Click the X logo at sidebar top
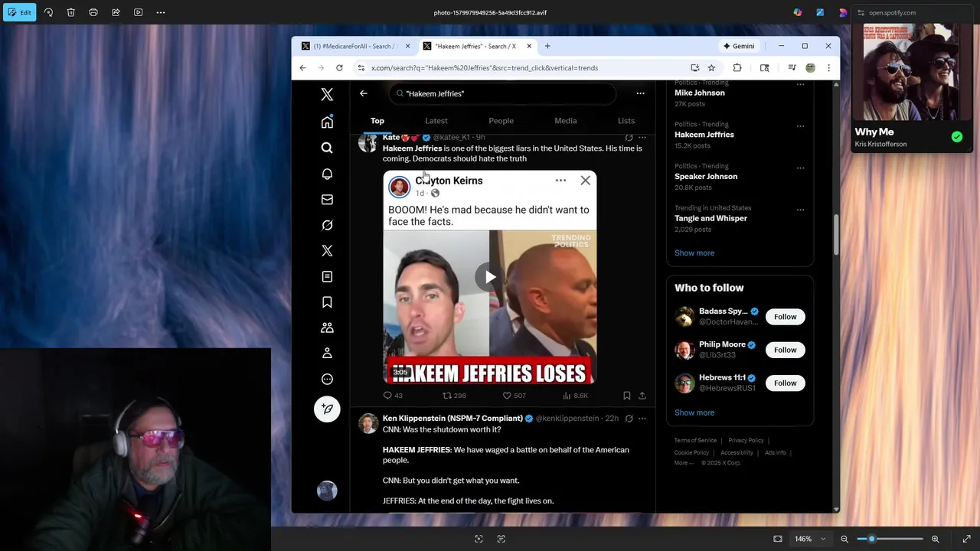The image size is (980, 551). coord(327,94)
